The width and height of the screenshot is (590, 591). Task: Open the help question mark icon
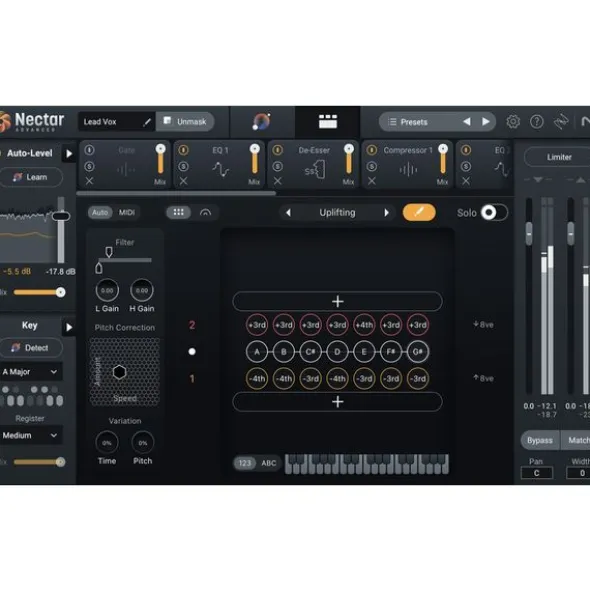(536, 122)
